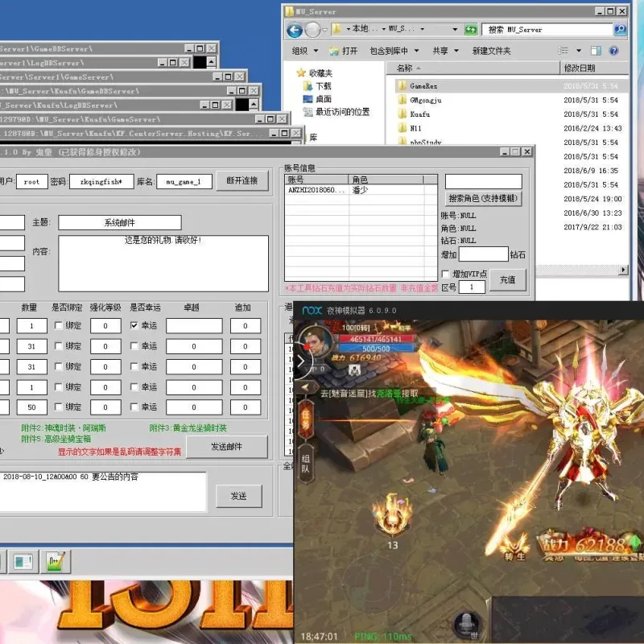Open the game's 转生 rebirth icon

[514, 547]
